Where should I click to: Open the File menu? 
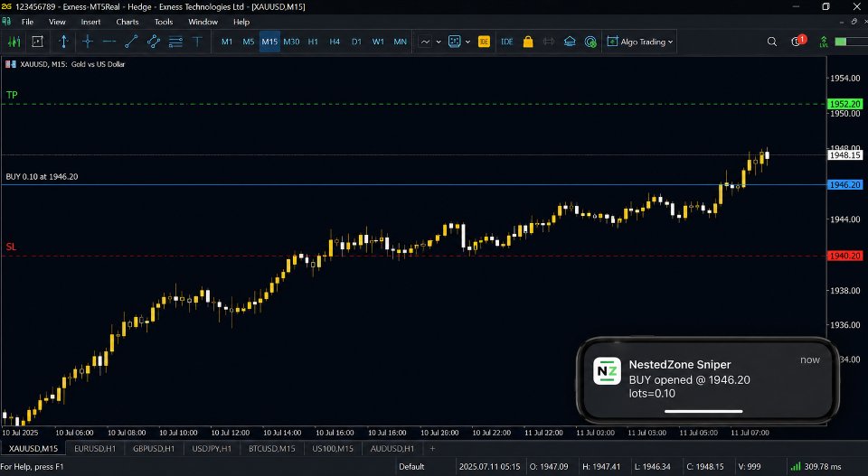point(28,22)
